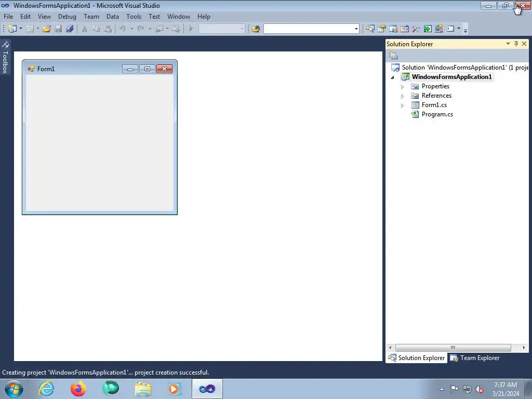Open the View menu
Image resolution: width=532 pixels, height=399 pixels.
pos(44,16)
